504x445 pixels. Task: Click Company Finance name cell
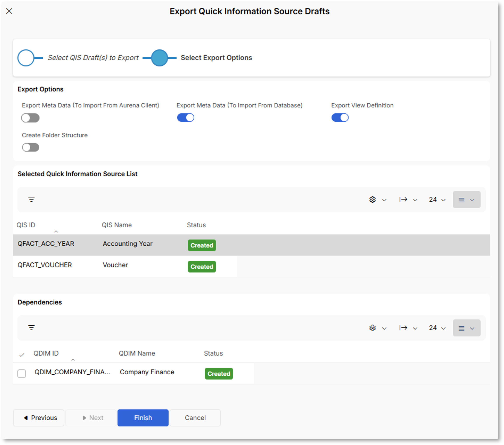click(147, 372)
